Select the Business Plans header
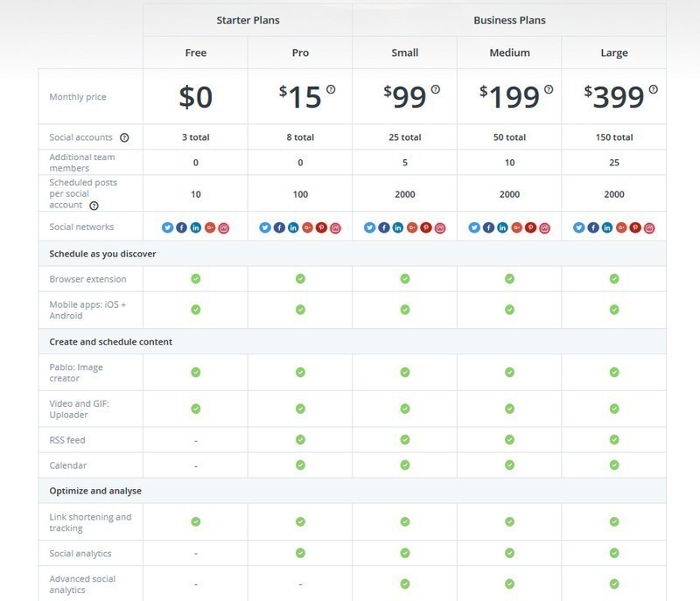 pos(509,20)
